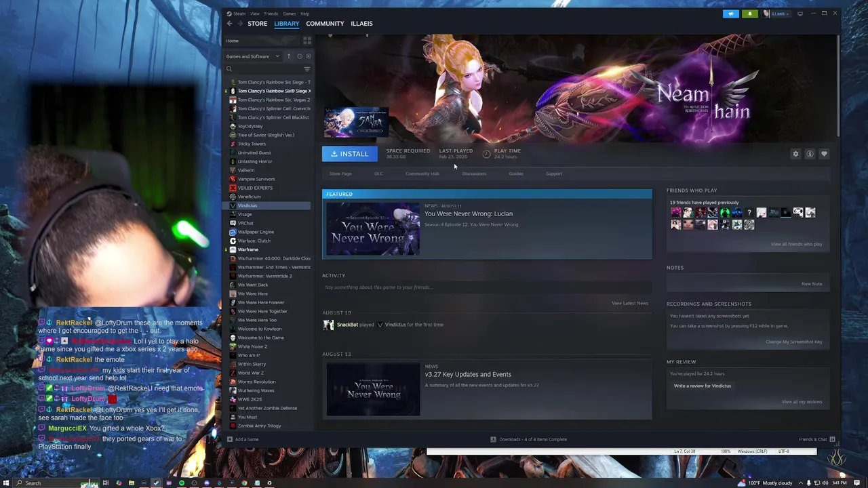This screenshot has width=868, height=488.
Task: Sort library by recent clock icon
Action: point(300,56)
